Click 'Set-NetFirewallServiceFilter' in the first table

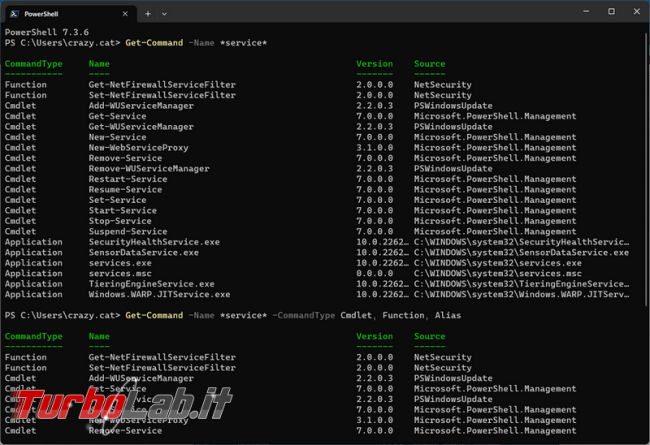[x=162, y=95]
